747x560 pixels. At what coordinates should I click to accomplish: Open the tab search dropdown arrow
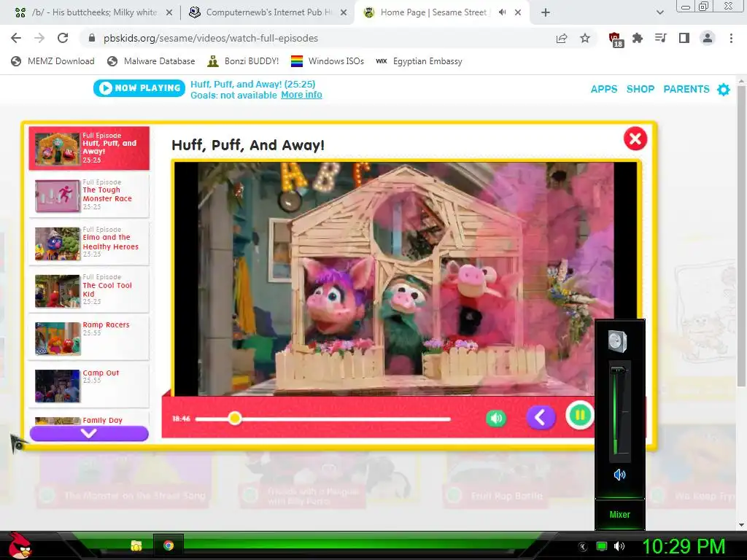659,12
